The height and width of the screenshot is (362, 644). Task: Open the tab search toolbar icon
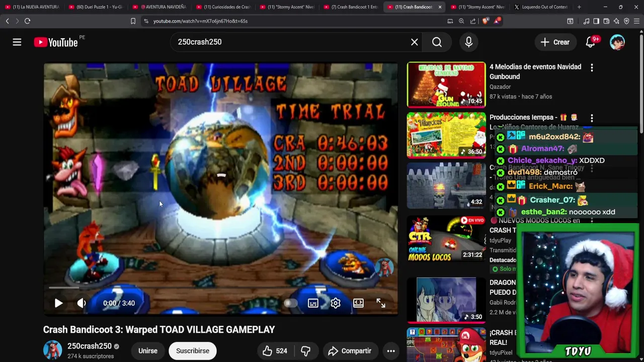pos(570,21)
